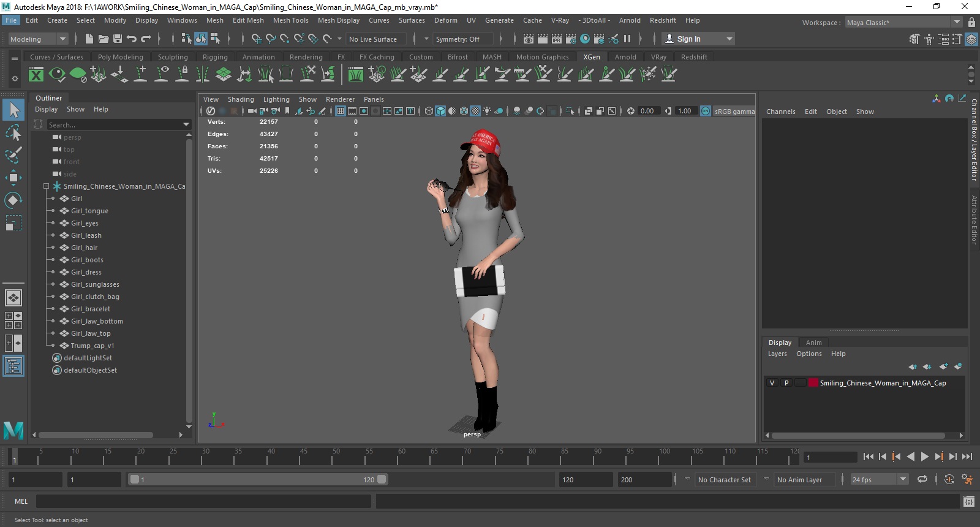
Task: Click the Save Scene disk icon
Action: click(118, 39)
